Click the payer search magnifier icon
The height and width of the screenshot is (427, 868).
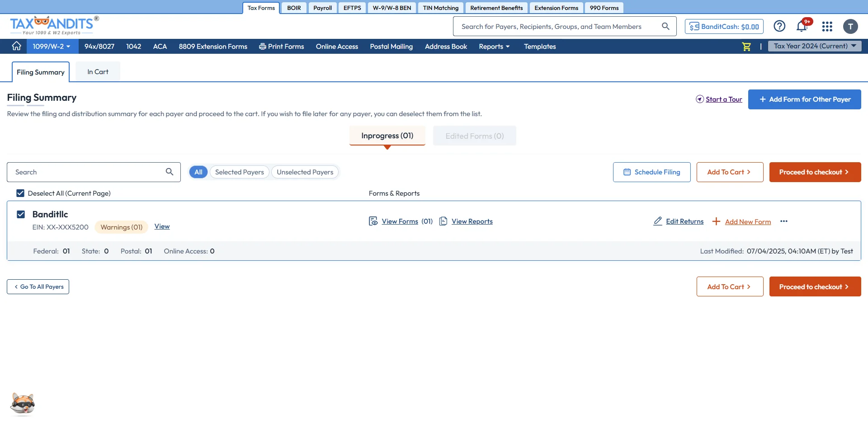170,172
